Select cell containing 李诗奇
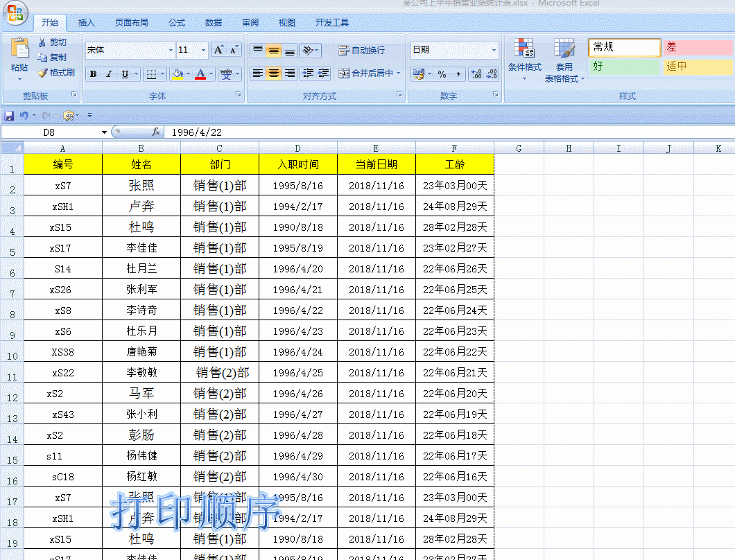Screen dimensions: 735x560 (x=141, y=310)
